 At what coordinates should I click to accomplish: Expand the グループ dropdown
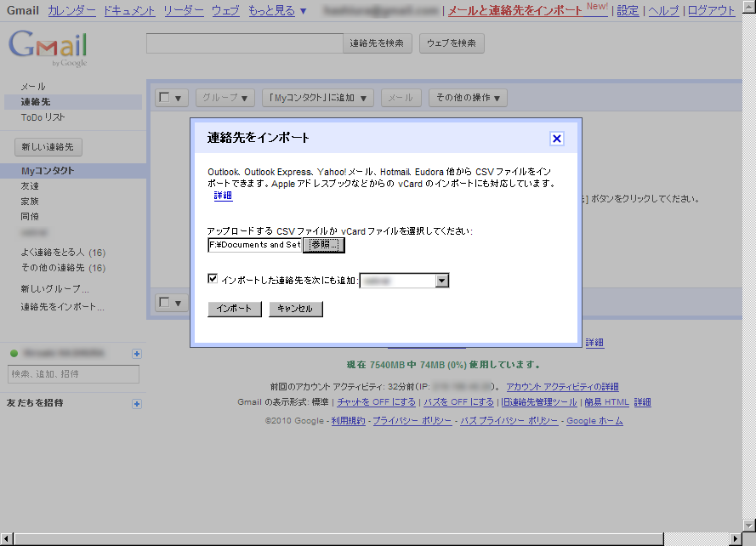click(225, 98)
